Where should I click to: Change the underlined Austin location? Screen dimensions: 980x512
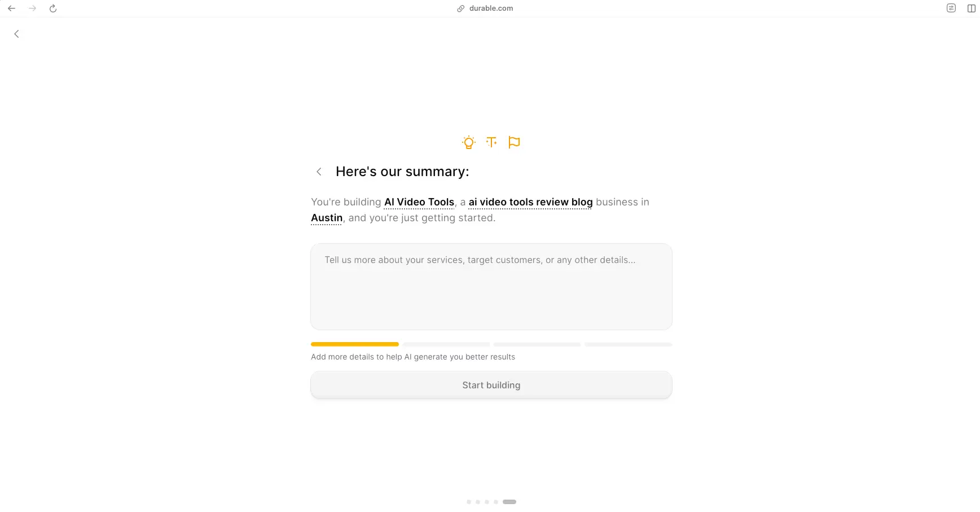click(x=326, y=217)
